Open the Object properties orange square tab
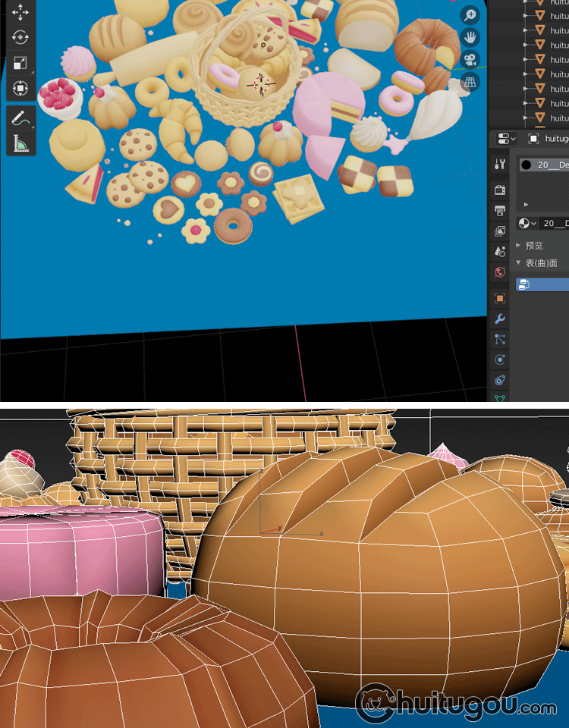Viewport: 569px width, 728px height. pos(500,299)
